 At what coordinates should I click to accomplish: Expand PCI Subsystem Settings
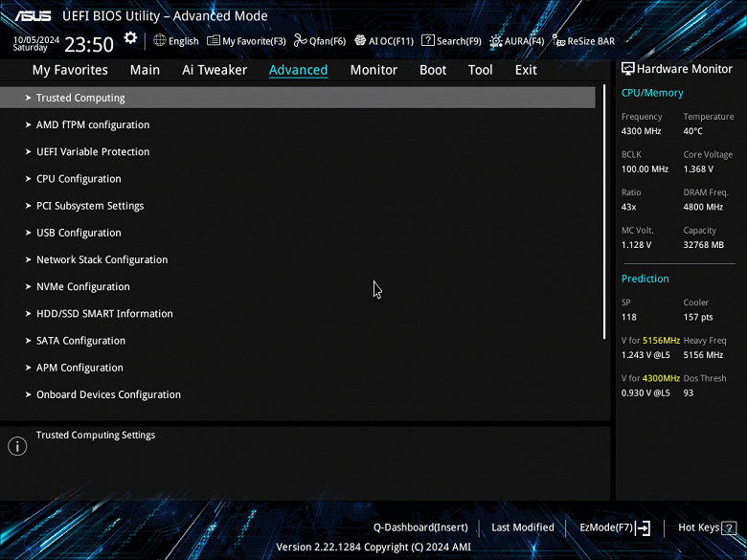pyautogui.click(x=297, y=206)
